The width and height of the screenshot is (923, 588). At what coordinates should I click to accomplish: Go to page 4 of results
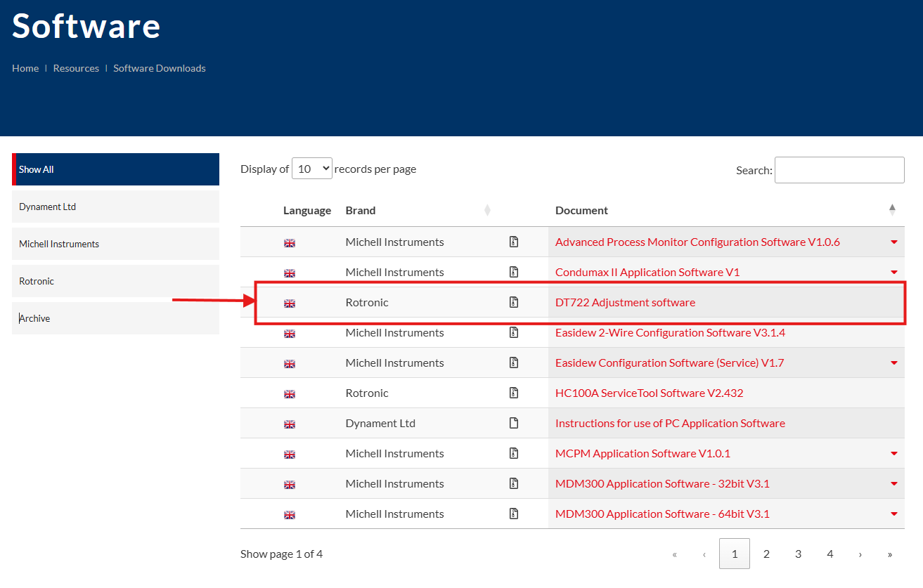[830, 554]
